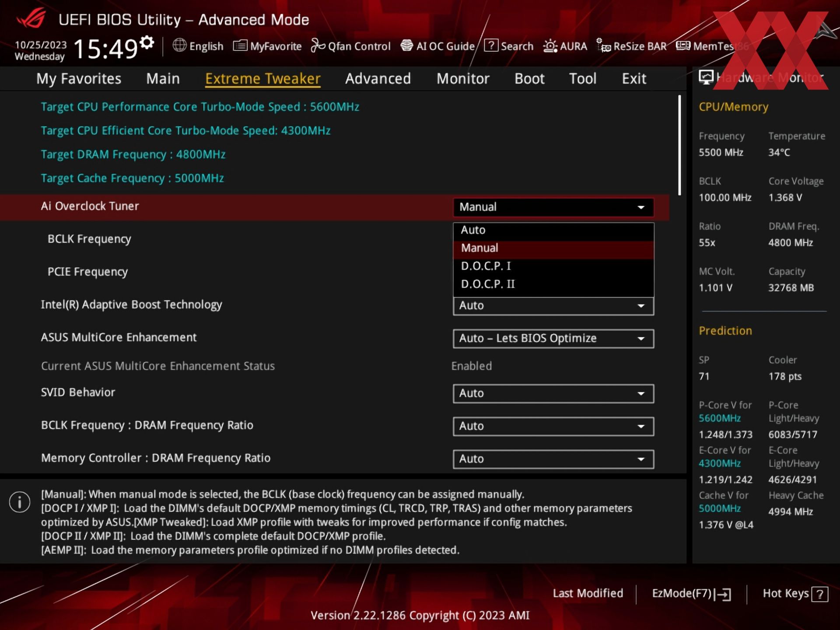The height and width of the screenshot is (630, 840).
Task: Click Current ASUS MultiCore Enhancement Status label
Action: (x=157, y=366)
